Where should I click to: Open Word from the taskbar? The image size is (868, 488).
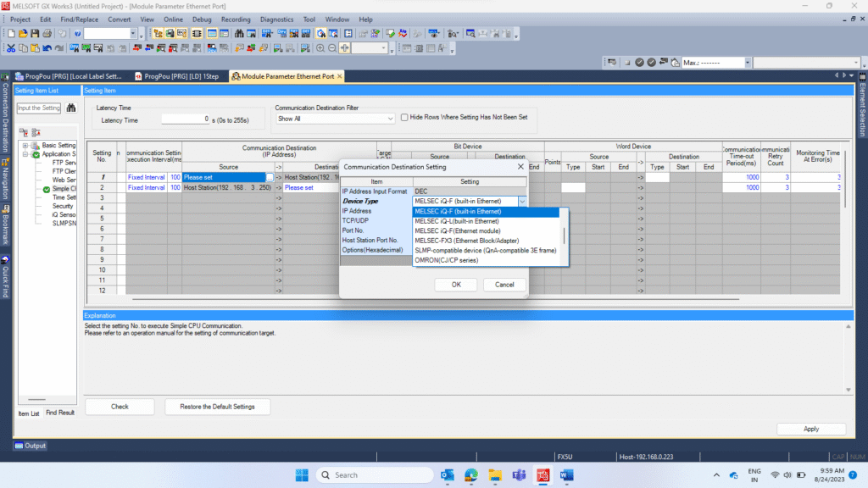tap(566, 475)
